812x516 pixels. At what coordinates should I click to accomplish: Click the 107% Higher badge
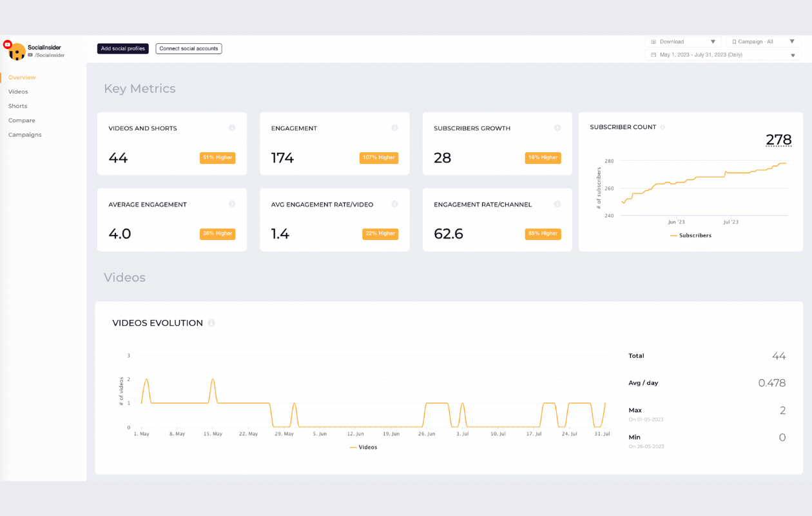click(x=379, y=157)
